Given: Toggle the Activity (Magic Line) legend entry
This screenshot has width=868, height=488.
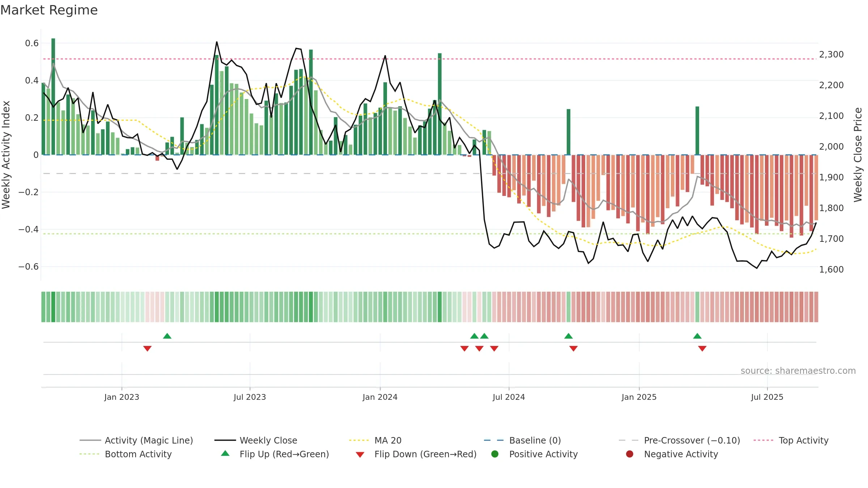Looking at the screenshot, I should (136, 440).
